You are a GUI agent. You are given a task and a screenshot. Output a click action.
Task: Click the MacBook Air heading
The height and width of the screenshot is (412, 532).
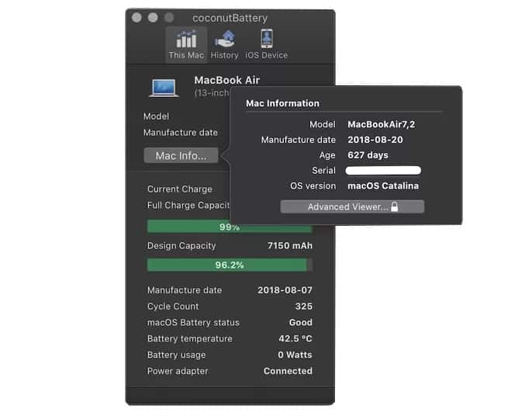227,80
